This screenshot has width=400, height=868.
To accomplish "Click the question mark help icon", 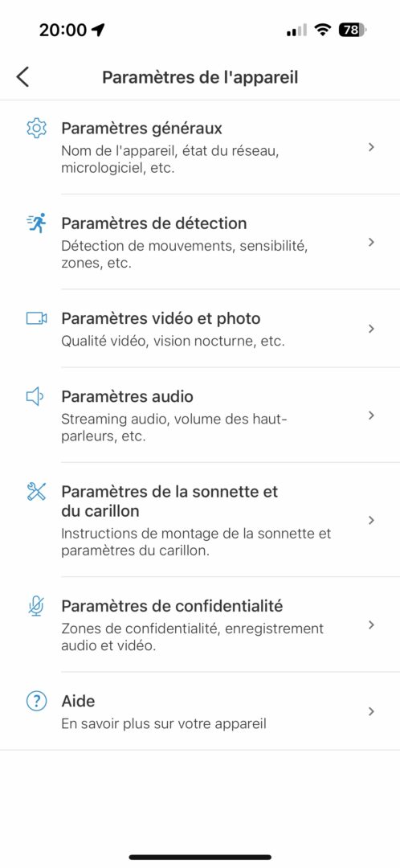I will [x=36, y=702].
